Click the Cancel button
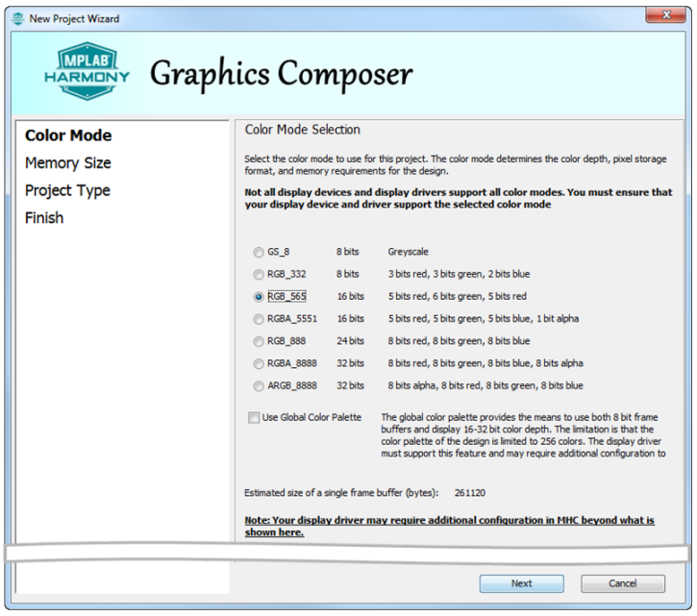697x616 pixels. coord(623,583)
